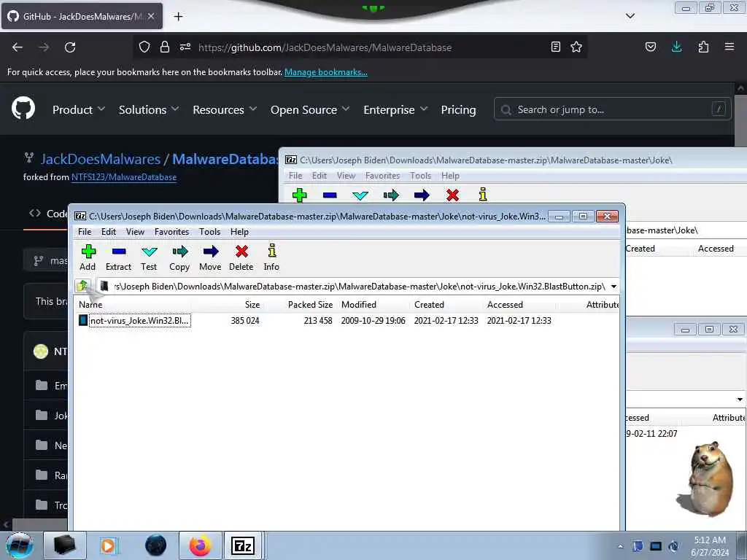Expand the Open Source menu on GitHub
747x560 pixels.
309,109
